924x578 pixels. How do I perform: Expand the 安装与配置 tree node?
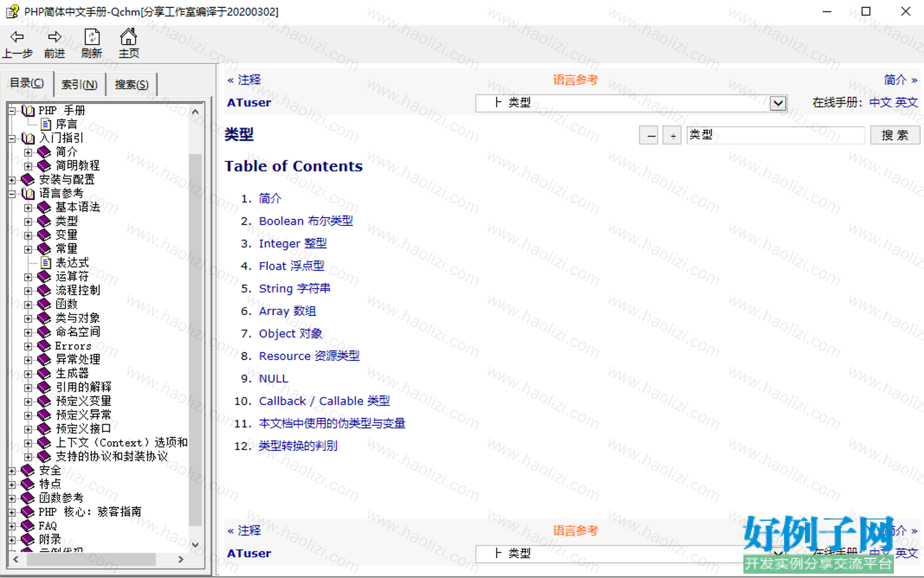(12, 180)
